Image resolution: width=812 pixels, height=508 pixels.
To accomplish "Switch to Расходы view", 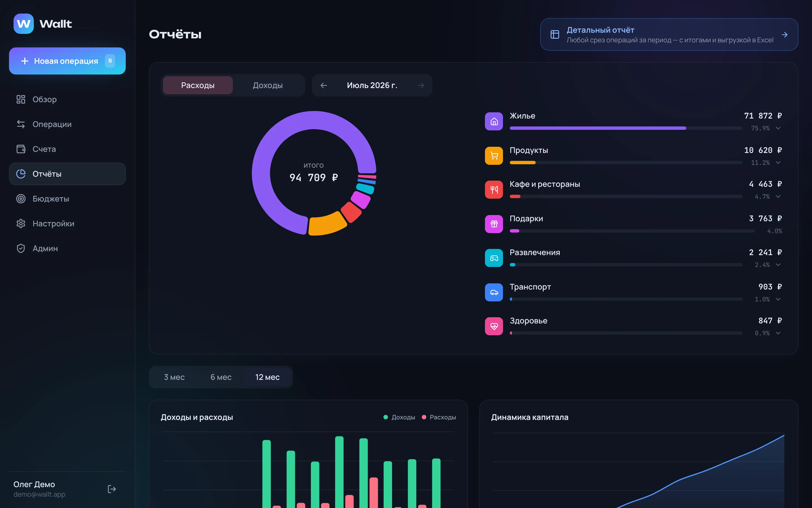I will (198, 85).
